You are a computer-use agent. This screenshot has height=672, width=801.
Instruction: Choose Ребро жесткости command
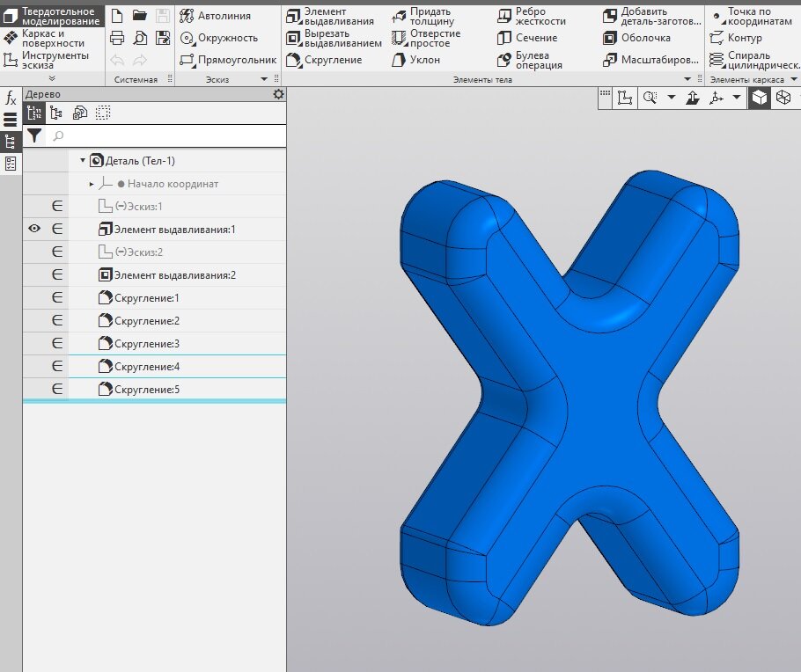[532, 17]
